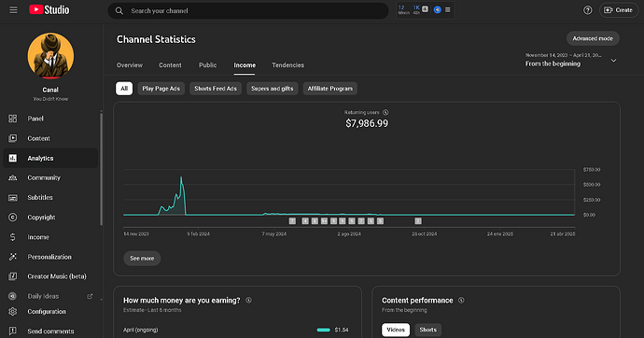This screenshot has height=338, width=644.
Task: Expand the date range chevron
Action: tap(613, 61)
